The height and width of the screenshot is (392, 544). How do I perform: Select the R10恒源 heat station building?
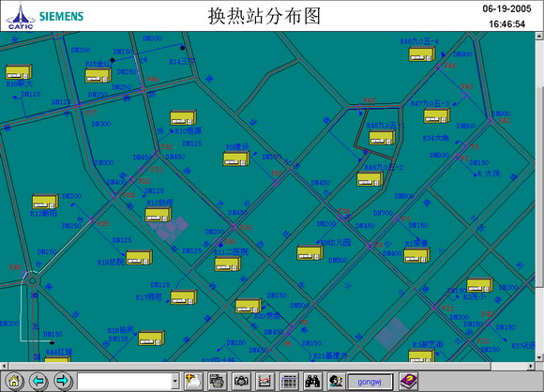(183, 117)
